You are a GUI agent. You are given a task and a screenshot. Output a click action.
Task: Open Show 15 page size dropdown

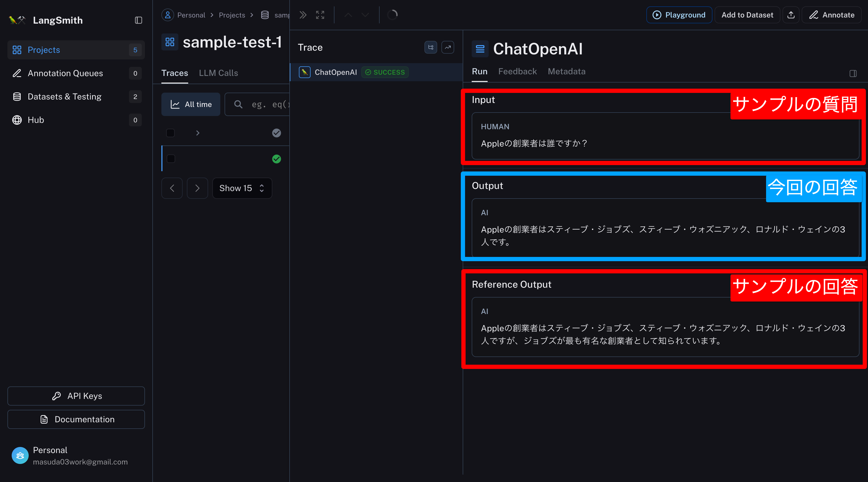click(242, 188)
